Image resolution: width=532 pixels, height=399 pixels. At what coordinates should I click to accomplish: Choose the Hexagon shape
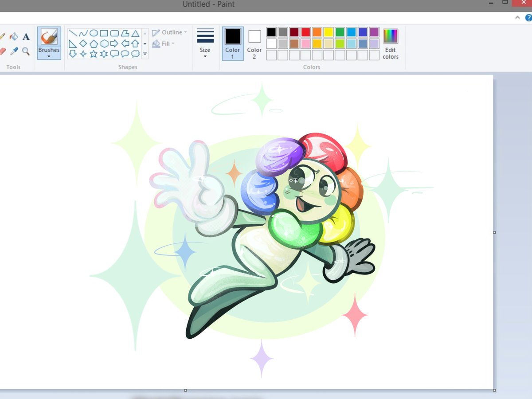[104, 43]
